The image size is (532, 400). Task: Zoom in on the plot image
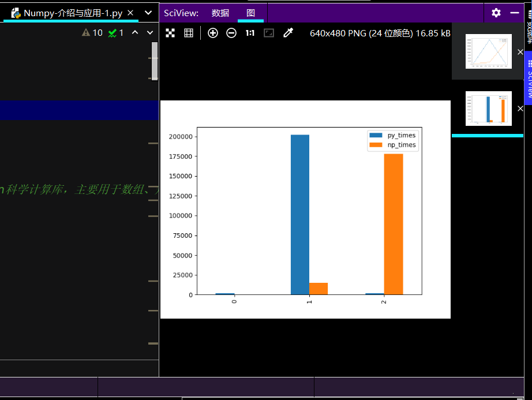click(x=213, y=33)
